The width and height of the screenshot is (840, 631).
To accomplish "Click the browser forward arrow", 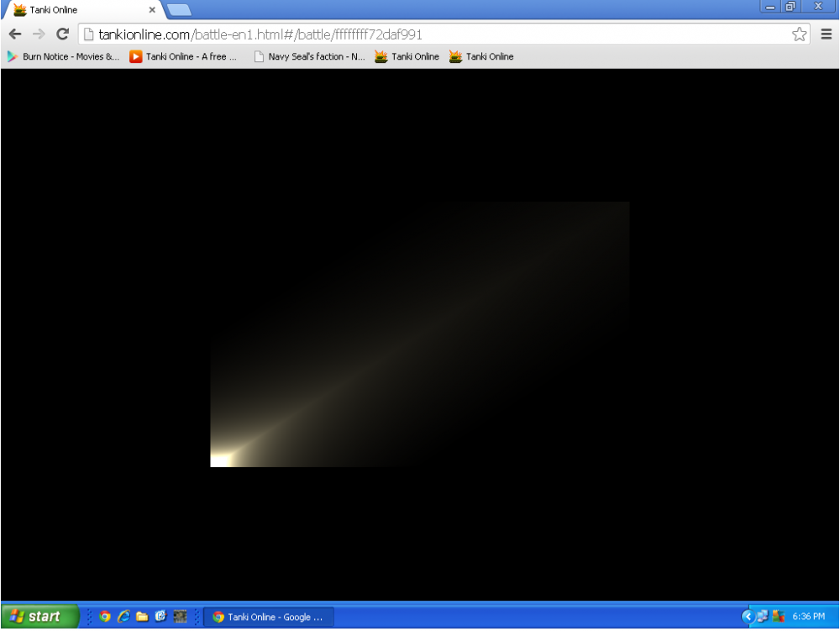I will click(x=38, y=34).
